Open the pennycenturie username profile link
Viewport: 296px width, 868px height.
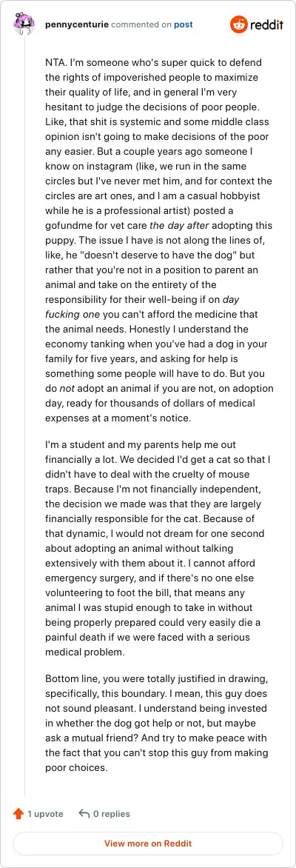(76, 25)
